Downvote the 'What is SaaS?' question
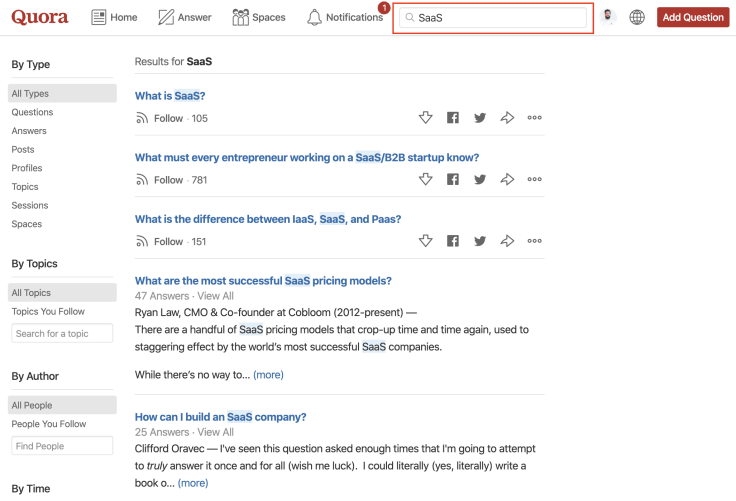This screenshot has height=501, width=736. [x=426, y=117]
